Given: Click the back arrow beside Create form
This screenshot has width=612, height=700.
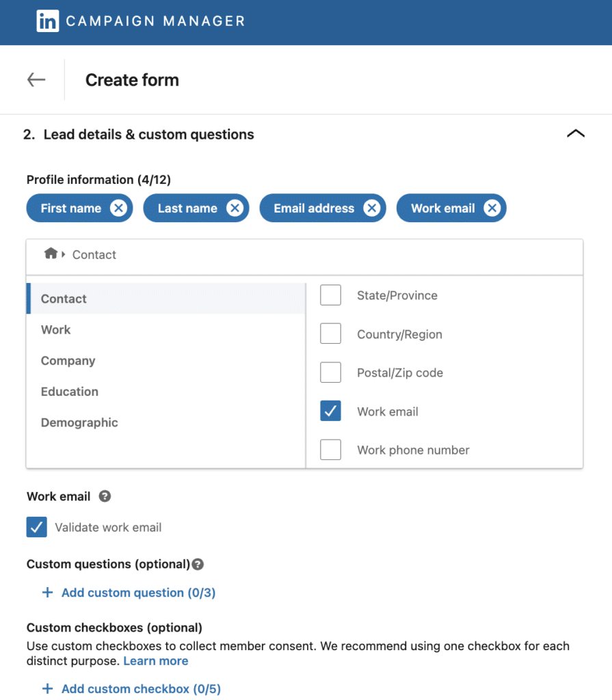Looking at the screenshot, I should point(36,79).
